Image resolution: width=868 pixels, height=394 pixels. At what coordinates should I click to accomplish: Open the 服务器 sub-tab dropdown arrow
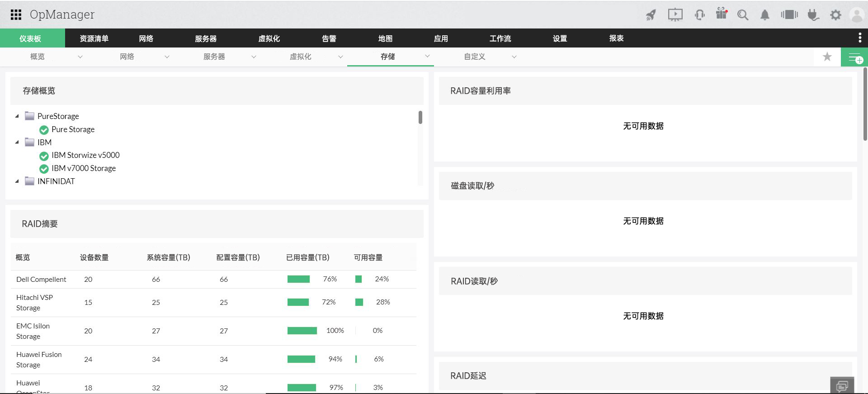click(x=254, y=57)
